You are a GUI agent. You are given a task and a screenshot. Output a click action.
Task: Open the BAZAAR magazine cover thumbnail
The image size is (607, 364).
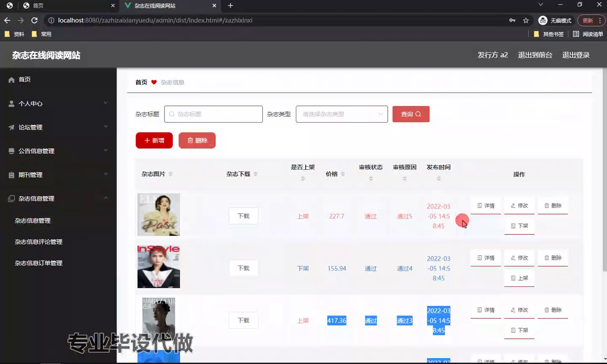[158, 319]
